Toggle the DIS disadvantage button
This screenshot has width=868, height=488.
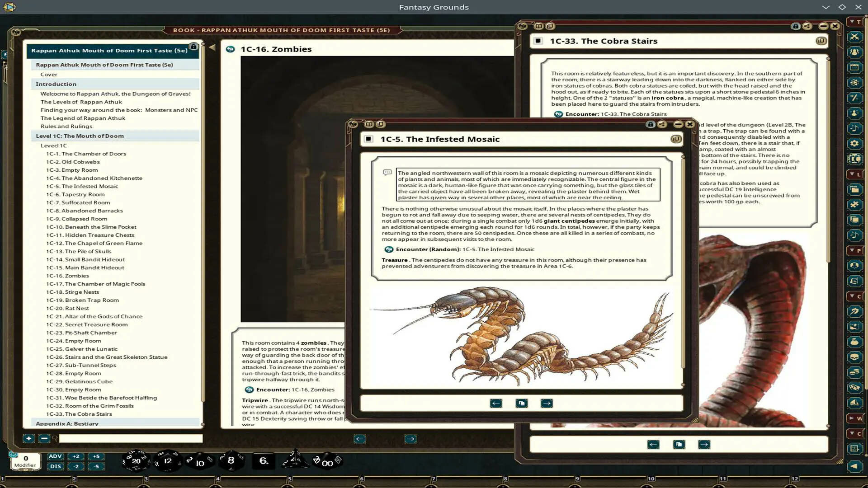(x=55, y=466)
